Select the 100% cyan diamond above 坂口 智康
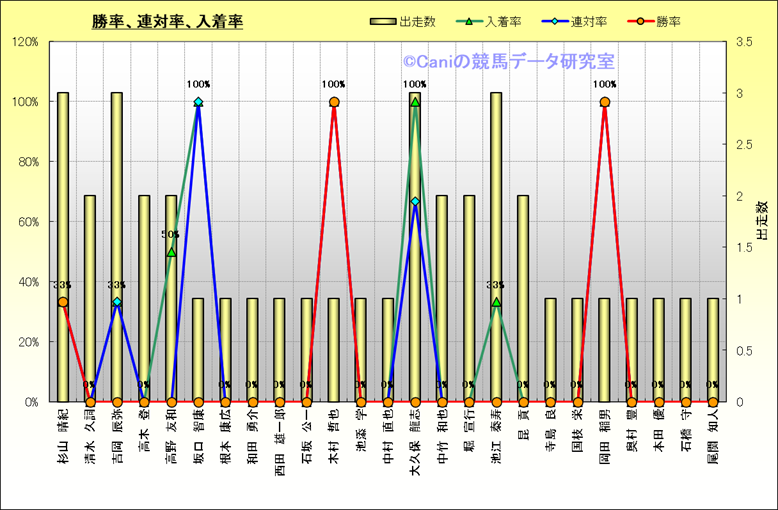Screen dimensions: 778x510 pyautogui.click(x=198, y=102)
